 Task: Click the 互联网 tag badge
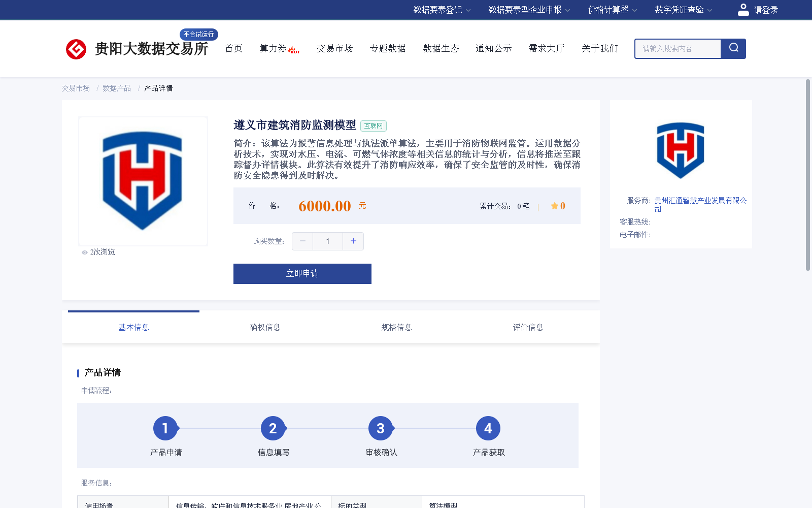point(374,126)
